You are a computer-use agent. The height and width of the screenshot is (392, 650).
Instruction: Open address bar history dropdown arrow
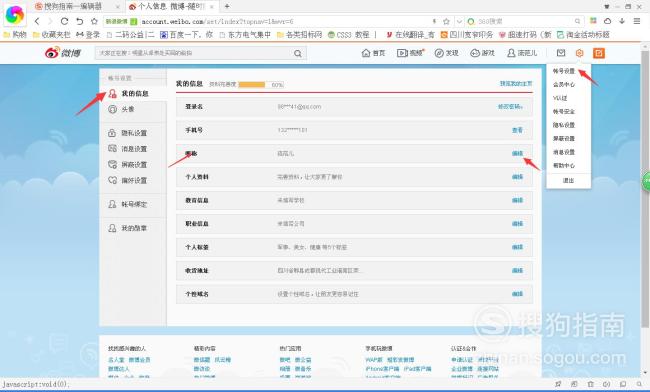click(x=459, y=21)
